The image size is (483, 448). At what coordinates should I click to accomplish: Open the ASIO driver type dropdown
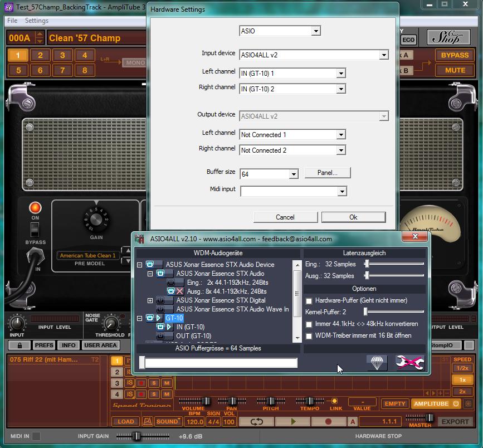coord(316,31)
